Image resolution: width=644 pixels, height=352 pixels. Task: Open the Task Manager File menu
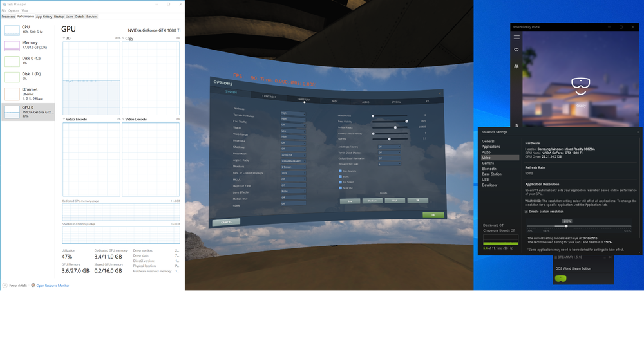pos(4,10)
